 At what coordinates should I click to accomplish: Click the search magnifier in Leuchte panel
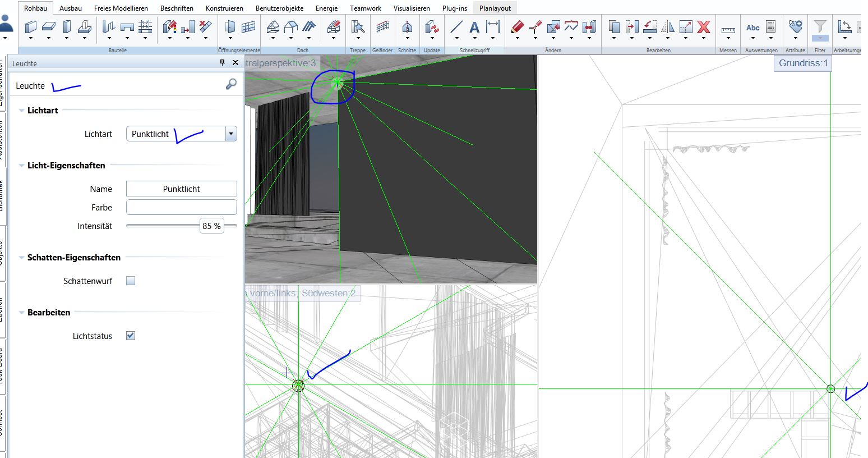point(231,84)
